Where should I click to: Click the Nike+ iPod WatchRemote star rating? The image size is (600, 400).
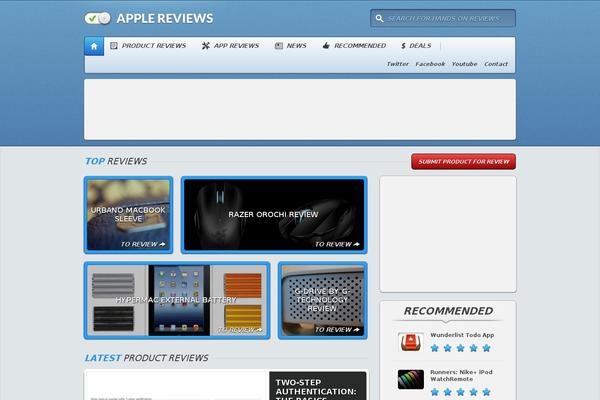[x=460, y=392]
